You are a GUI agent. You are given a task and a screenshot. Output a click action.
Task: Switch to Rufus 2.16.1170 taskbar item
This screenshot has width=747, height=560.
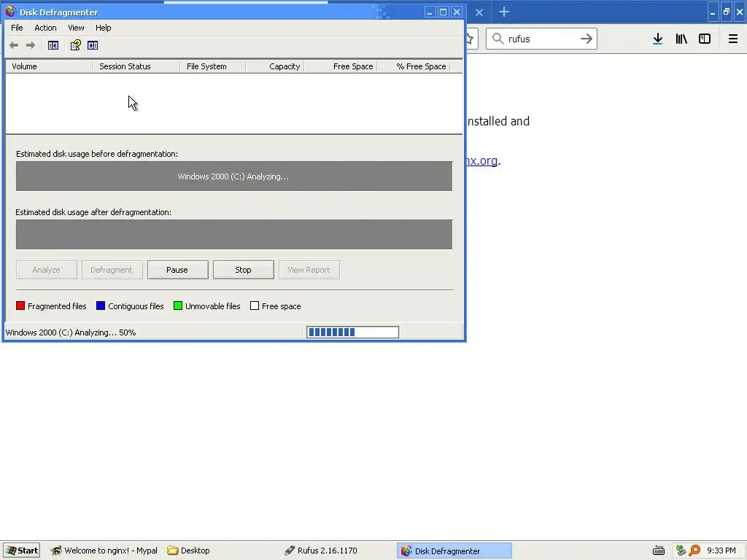(321, 551)
